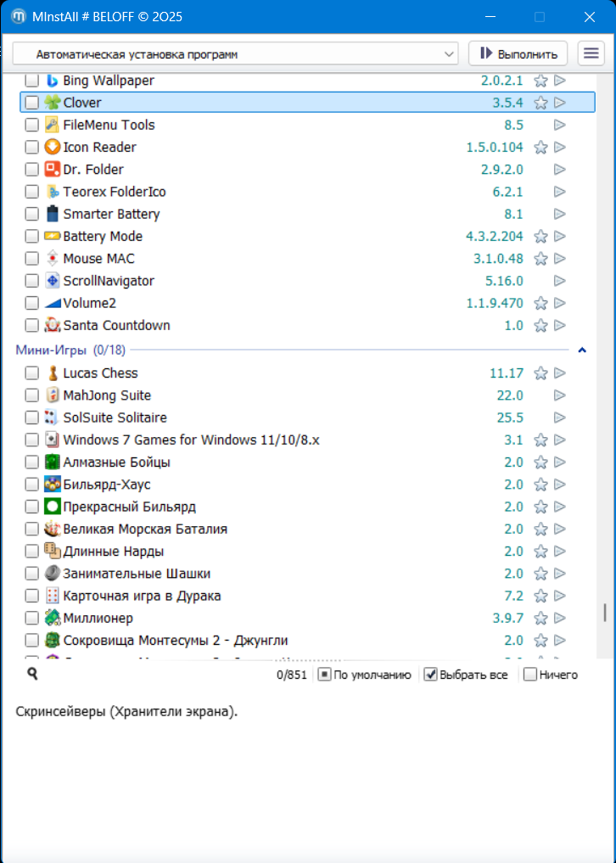Image resolution: width=616 pixels, height=863 pixels.
Task: Collapse the Мини-Игры section chevron
Action: click(582, 350)
